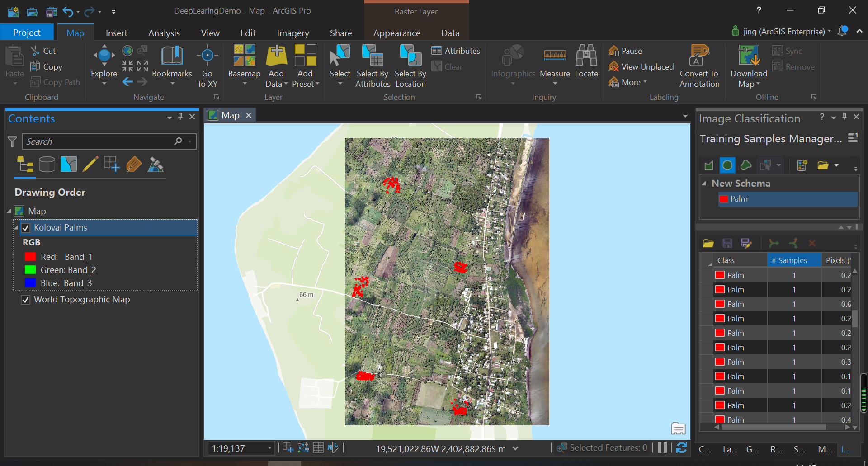Switch Contents to List By Selection
The width and height of the screenshot is (868, 466).
pyautogui.click(x=68, y=165)
